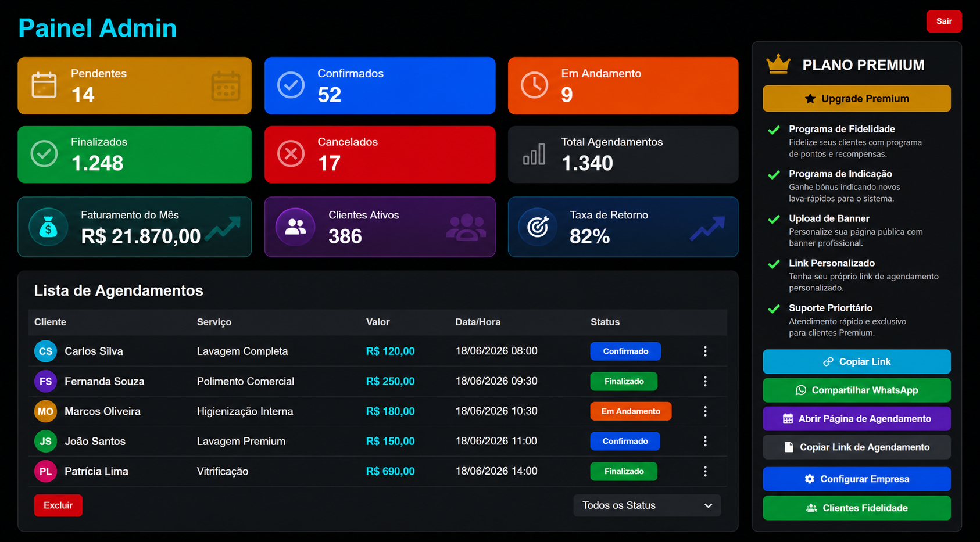Click the MO avatar of Marcos Oliveira
The width and height of the screenshot is (980, 542).
45,411
